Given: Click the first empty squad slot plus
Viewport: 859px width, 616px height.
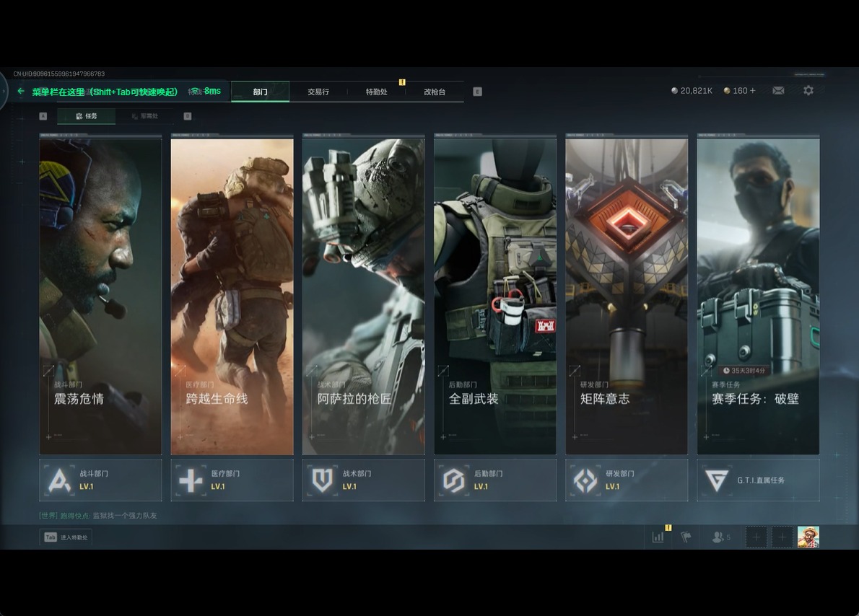Looking at the screenshot, I should pyautogui.click(x=756, y=537).
